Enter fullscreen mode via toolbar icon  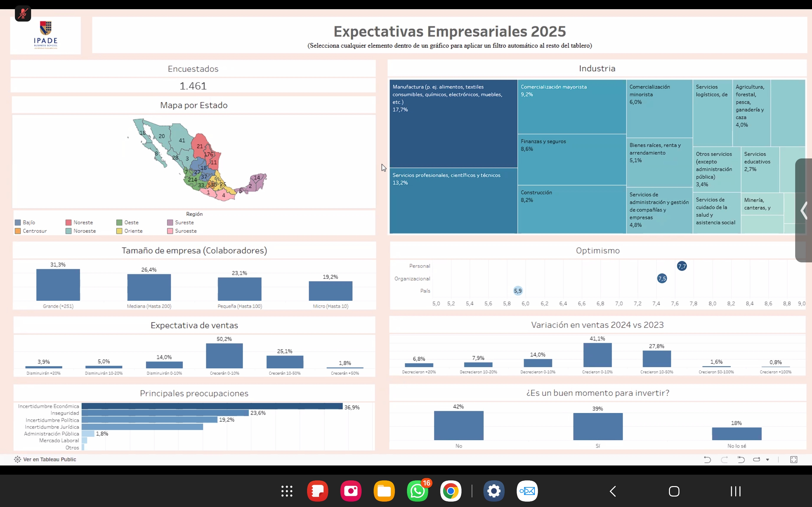pyautogui.click(x=794, y=459)
